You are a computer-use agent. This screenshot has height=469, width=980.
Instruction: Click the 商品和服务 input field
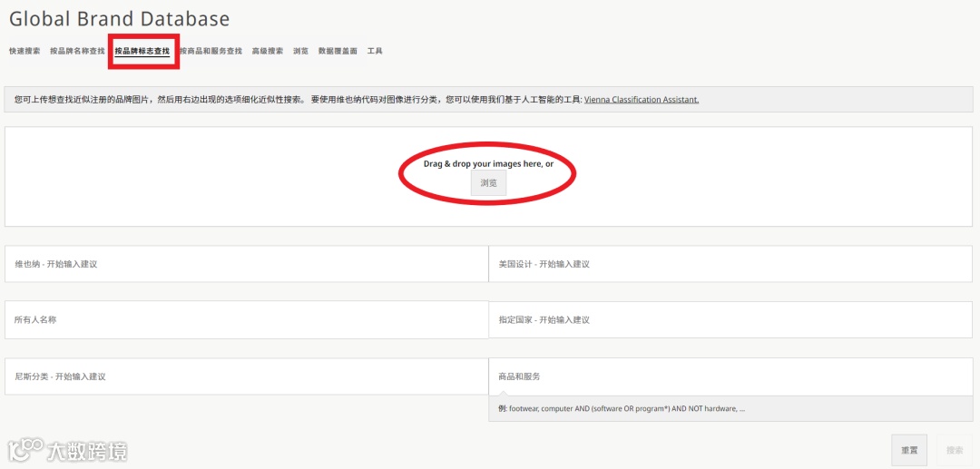[x=730, y=376]
